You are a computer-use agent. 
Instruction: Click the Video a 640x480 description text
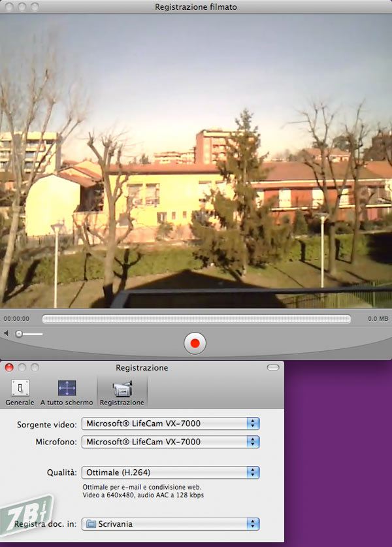tap(143, 495)
